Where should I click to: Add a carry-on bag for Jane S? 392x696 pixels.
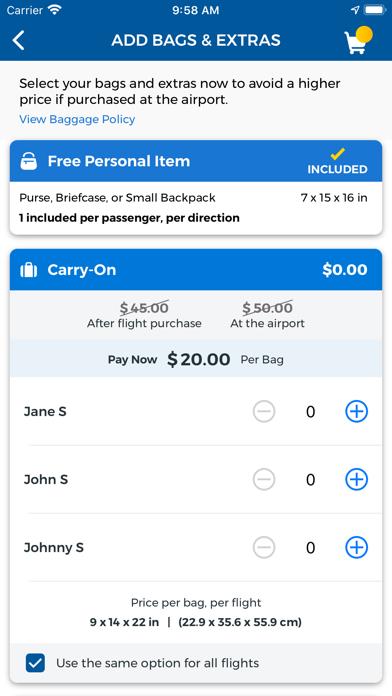(356, 411)
